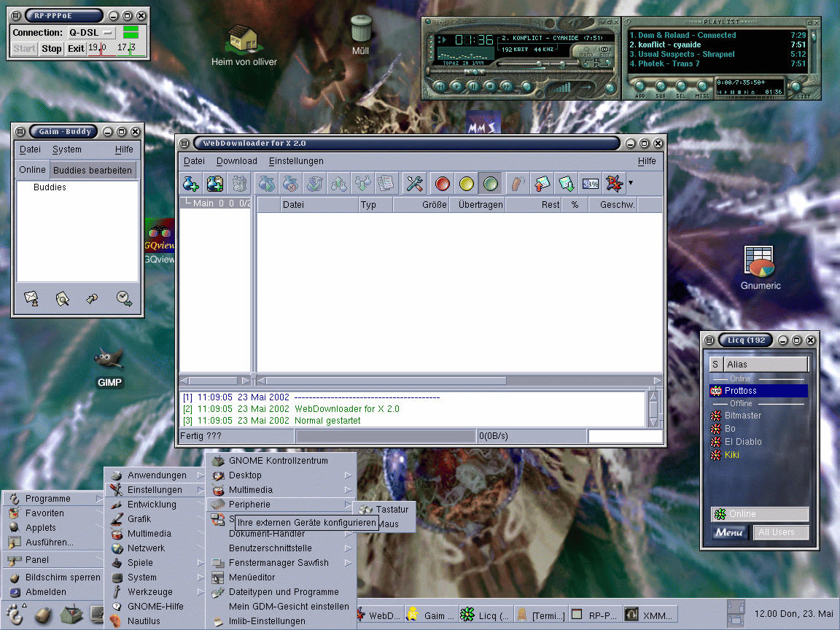Click the move-down flasks toolbar icon

[x=362, y=184]
